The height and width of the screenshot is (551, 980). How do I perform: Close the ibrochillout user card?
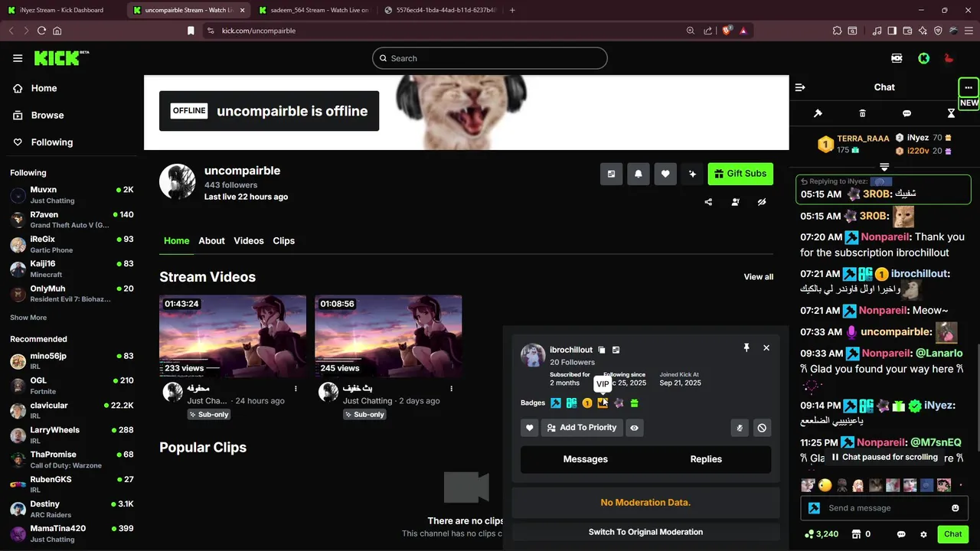[x=766, y=347]
